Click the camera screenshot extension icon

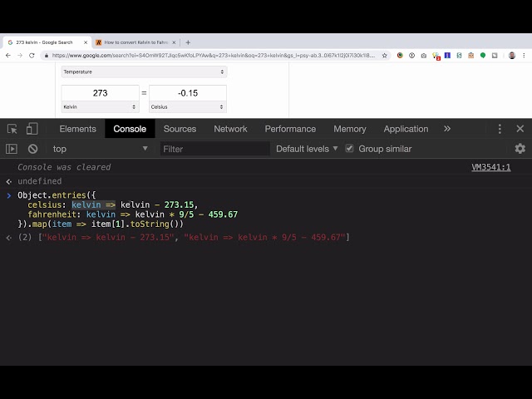click(424, 56)
